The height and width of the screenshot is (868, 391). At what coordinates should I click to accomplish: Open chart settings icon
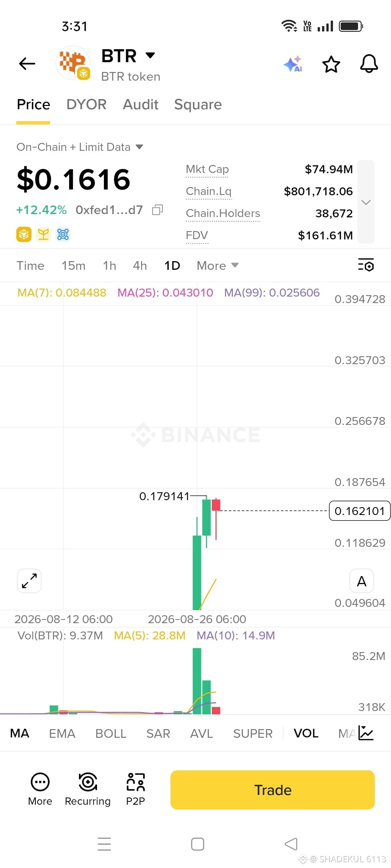click(x=366, y=265)
